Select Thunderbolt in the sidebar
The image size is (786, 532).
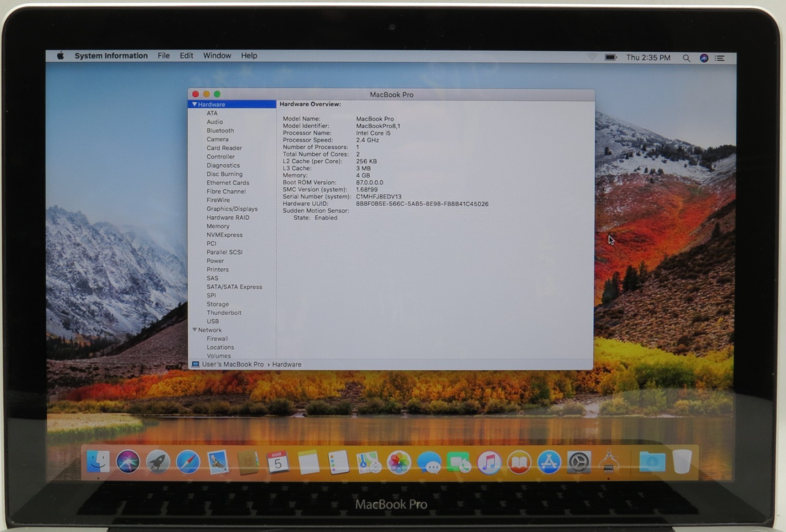click(224, 313)
